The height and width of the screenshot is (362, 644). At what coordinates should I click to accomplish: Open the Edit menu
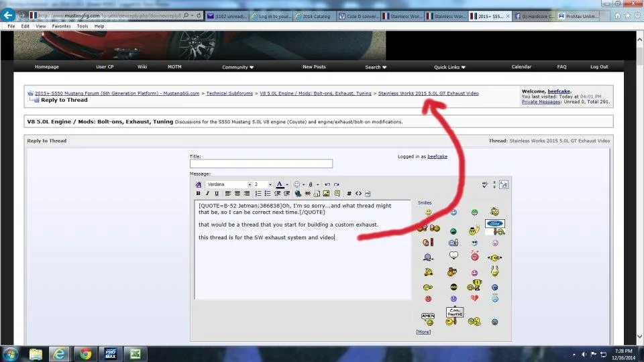point(25,26)
